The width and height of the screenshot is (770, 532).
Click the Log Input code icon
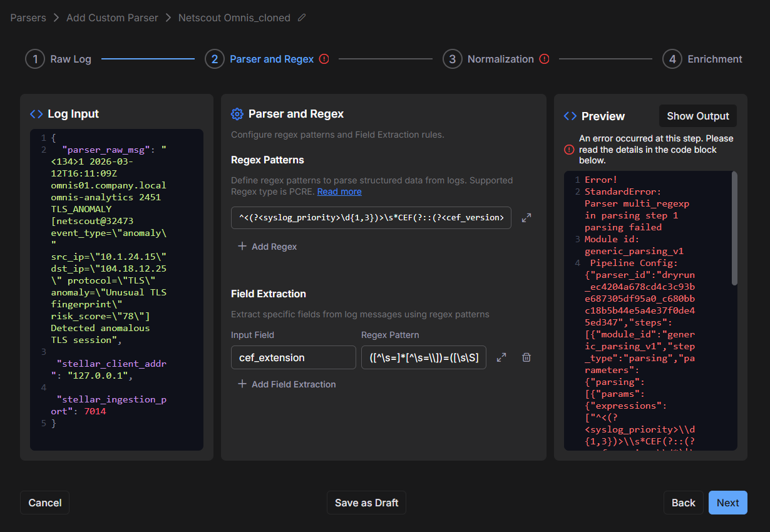coord(36,114)
